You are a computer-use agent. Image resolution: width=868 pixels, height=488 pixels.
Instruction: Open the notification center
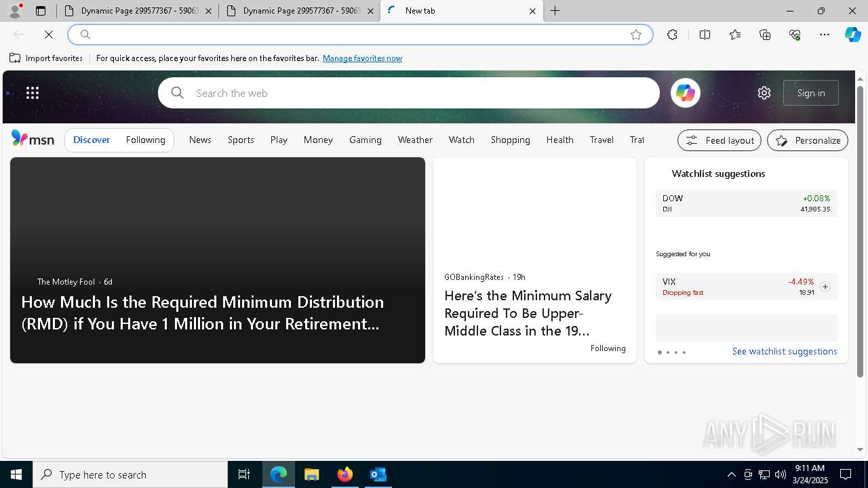(846, 474)
